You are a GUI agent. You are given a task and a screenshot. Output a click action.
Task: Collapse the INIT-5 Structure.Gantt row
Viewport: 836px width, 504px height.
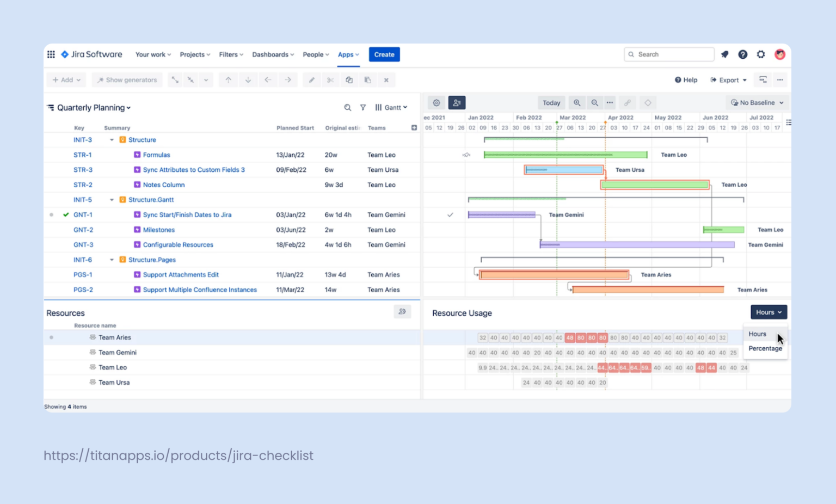112,200
